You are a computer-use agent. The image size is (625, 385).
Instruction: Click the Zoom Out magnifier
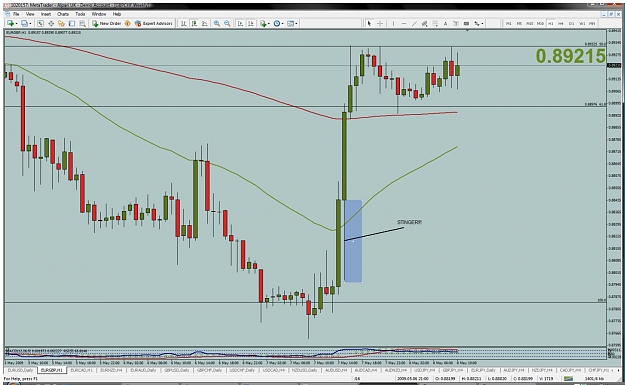[x=227, y=24]
